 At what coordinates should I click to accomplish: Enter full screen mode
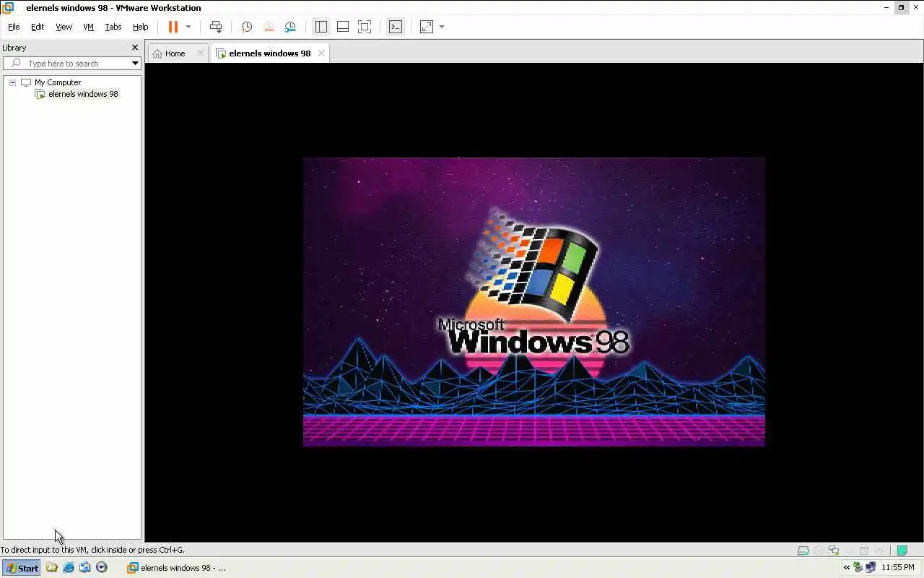pos(365,27)
